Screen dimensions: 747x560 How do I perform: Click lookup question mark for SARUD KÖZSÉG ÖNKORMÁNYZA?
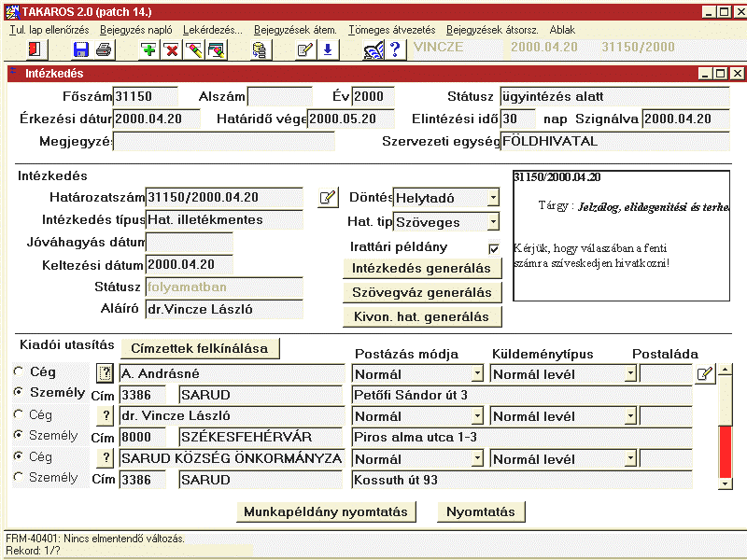pyautogui.click(x=106, y=458)
